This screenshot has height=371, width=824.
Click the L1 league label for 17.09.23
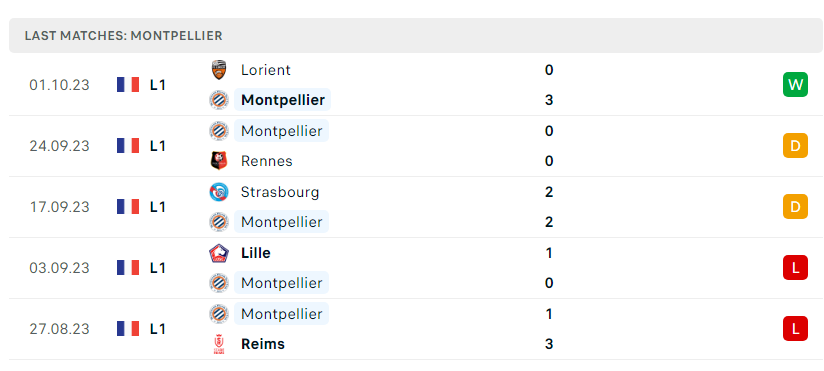coord(158,207)
